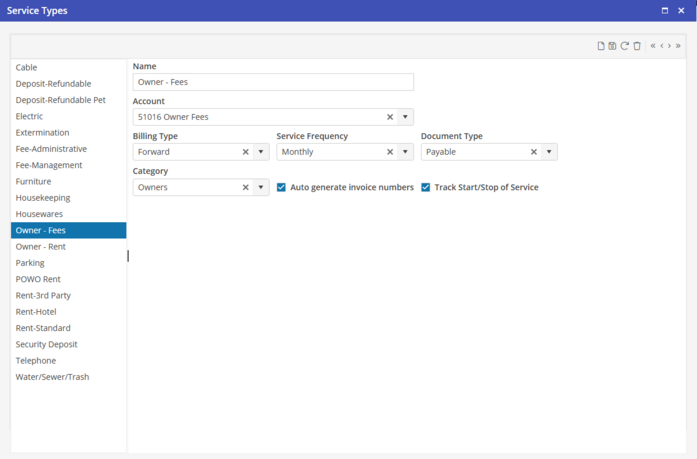
Task: Select Owner - Rent in the list
Action: [41, 247]
